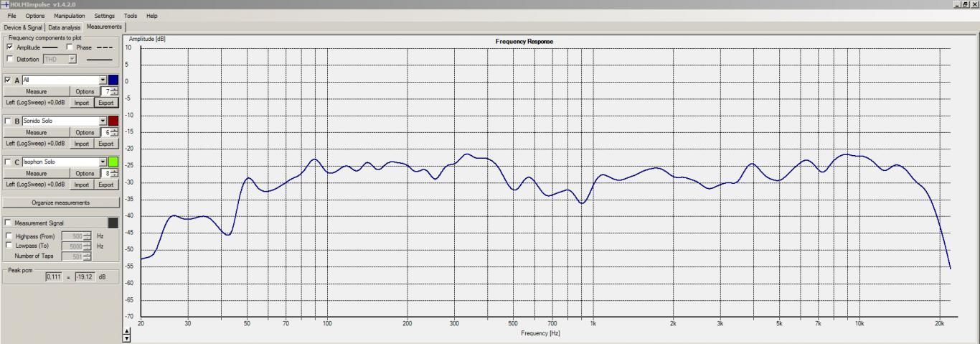This screenshot has height=344, width=980.
Task: Open Options for measurement A
Action: 85,92
